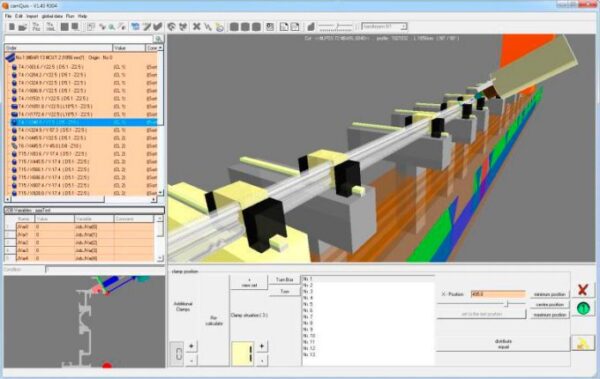Click the green circle confirm icon
600x379 pixels.
[x=583, y=308]
